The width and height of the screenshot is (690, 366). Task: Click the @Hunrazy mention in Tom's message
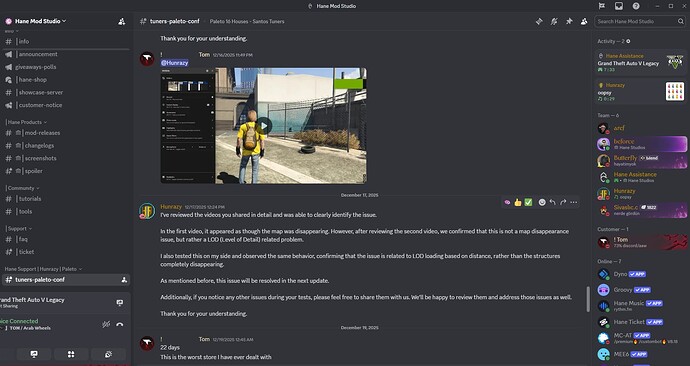point(175,63)
